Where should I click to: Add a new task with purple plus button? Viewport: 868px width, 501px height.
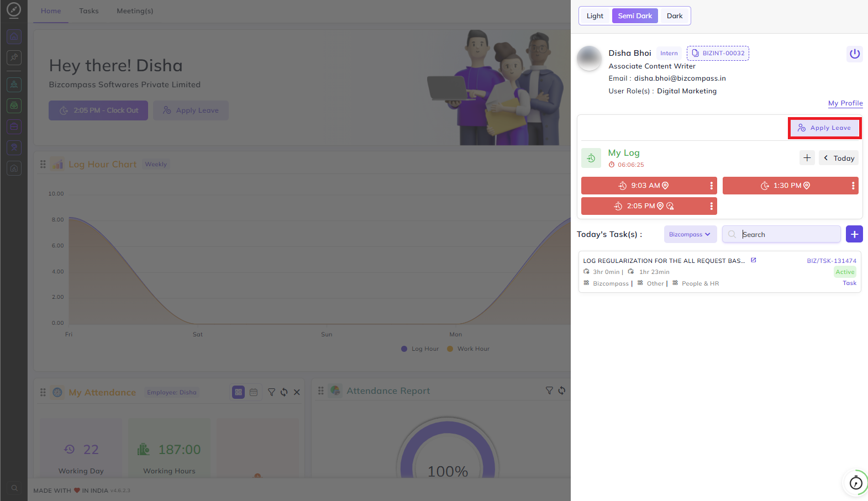(x=854, y=234)
